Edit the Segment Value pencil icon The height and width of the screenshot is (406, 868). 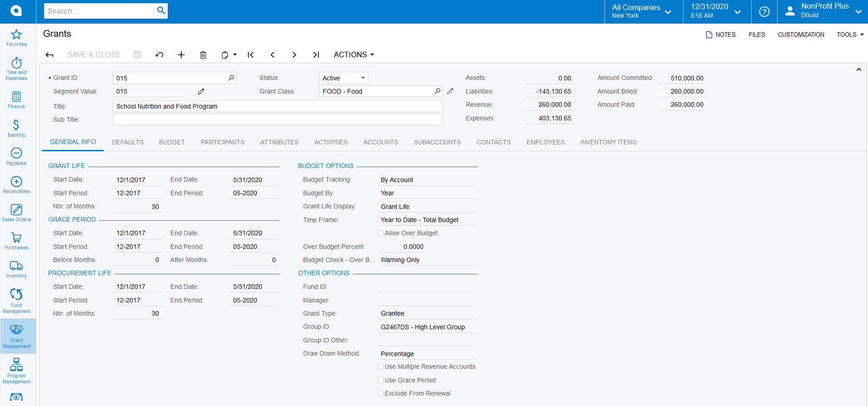pyautogui.click(x=201, y=91)
